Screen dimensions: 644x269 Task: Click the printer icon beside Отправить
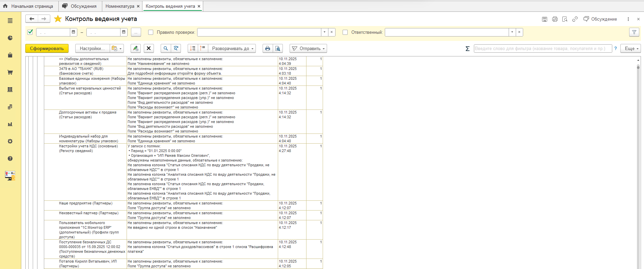click(x=268, y=48)
